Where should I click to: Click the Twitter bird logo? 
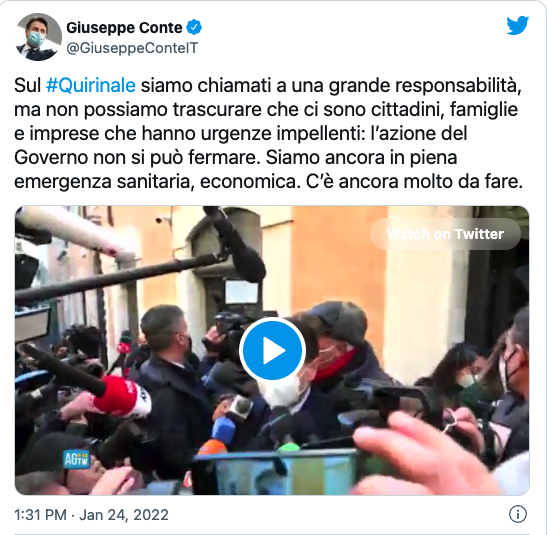point(517,25)
